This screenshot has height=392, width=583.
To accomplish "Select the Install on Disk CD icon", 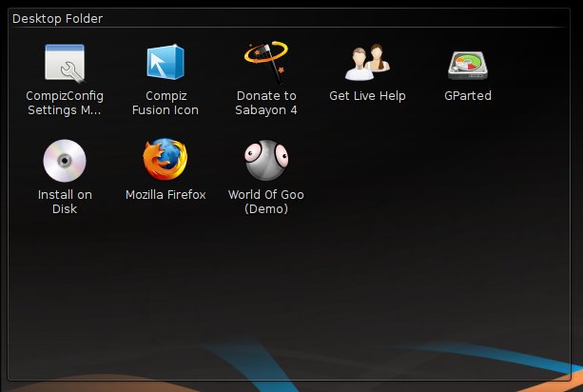I will click(x=65, y=160).
